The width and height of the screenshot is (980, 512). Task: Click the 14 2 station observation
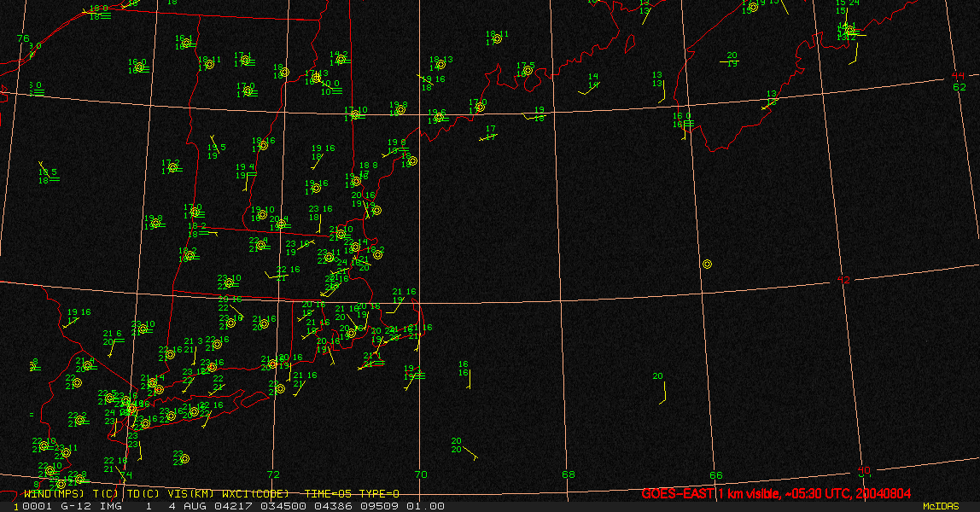click(x=340, y=59)
